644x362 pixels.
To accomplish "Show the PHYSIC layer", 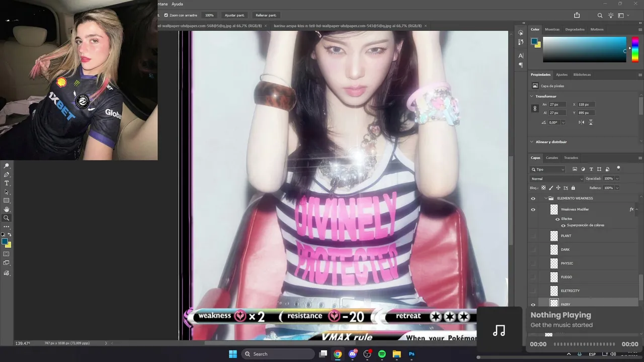I will point(533,263).
